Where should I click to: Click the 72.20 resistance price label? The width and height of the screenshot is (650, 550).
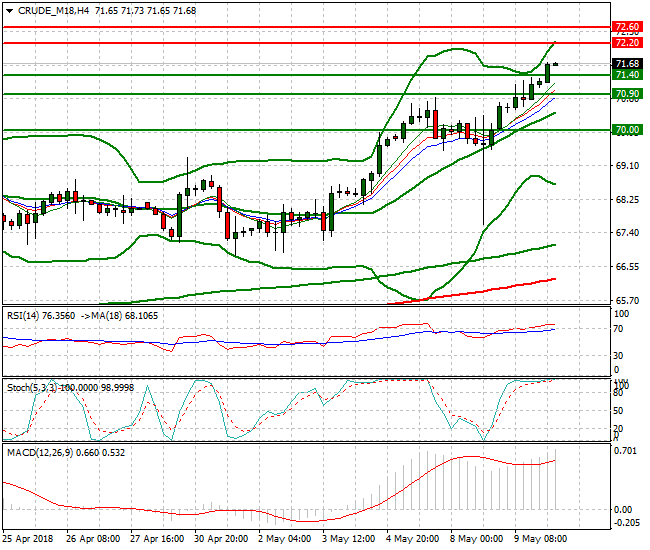click(627, 42)
